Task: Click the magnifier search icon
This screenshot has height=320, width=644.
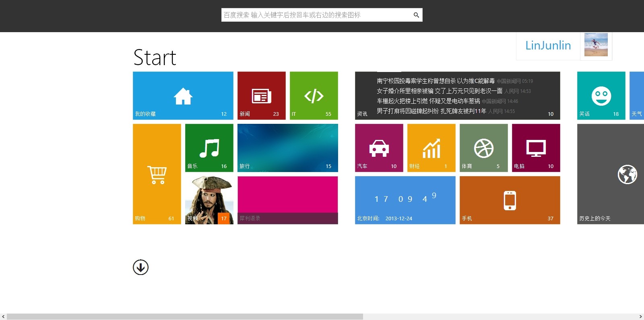Action: [416, 15]
